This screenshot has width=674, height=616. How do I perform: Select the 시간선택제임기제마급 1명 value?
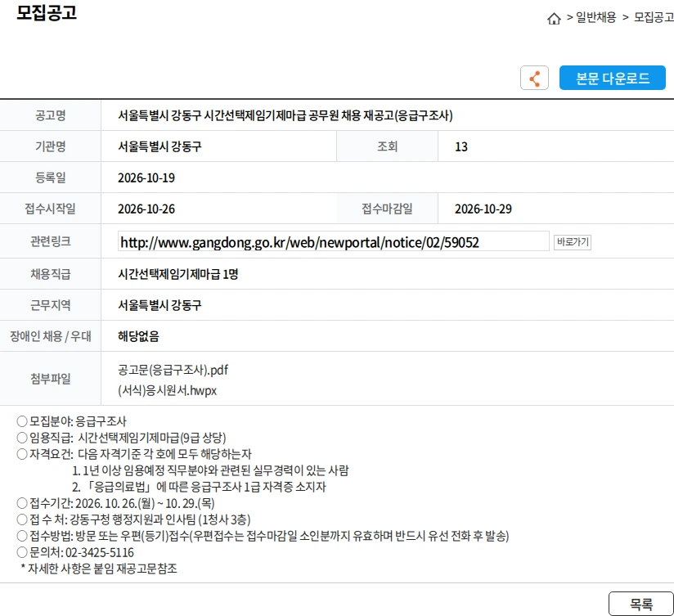(x=178, y=274)
